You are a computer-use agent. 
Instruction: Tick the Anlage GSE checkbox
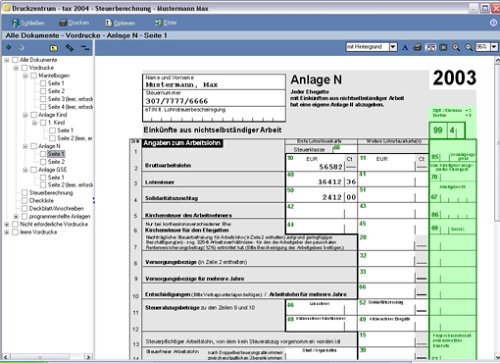pyautogui.click(x=34, y=170)
